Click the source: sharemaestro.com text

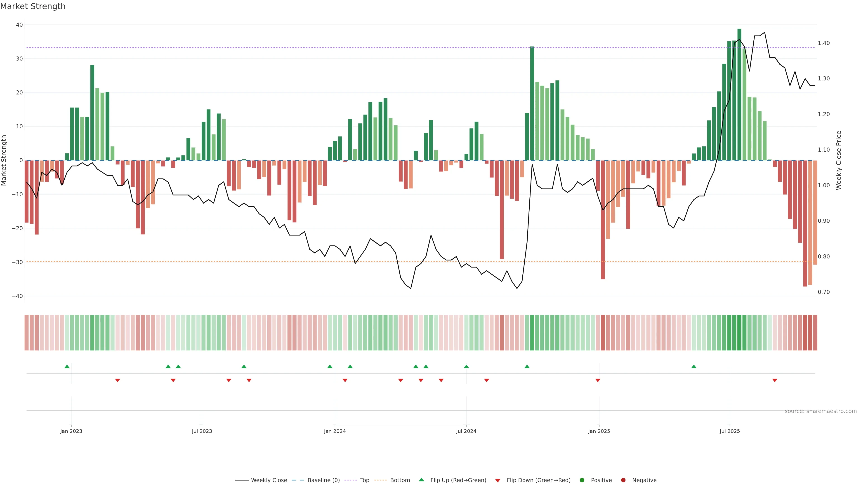[x=821, y=411]
